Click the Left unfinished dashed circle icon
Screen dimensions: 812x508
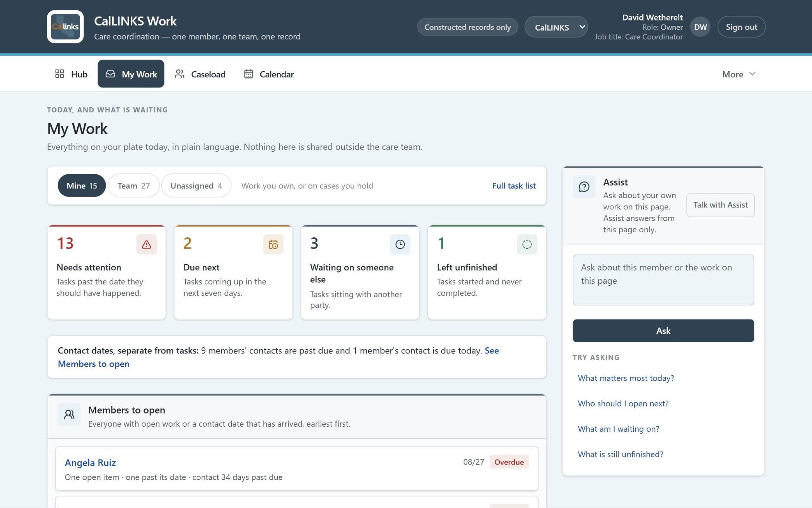point(527,244)
